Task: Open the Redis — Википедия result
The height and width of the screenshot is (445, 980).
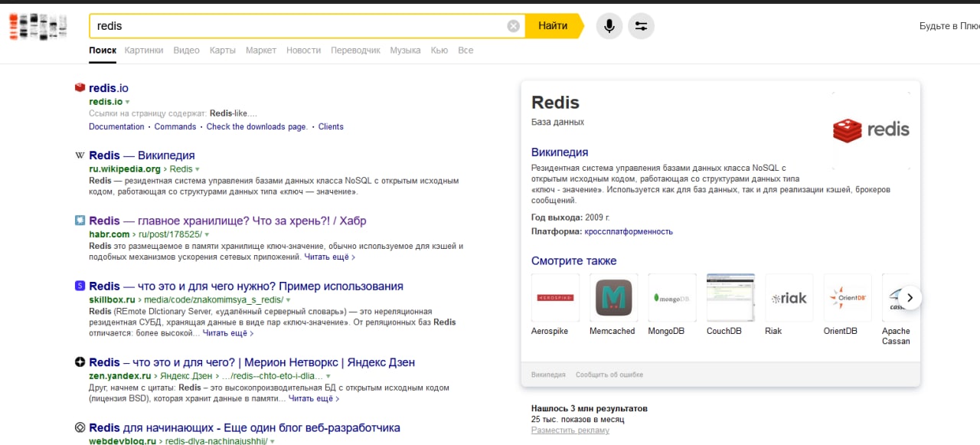Action: (142, 155)
